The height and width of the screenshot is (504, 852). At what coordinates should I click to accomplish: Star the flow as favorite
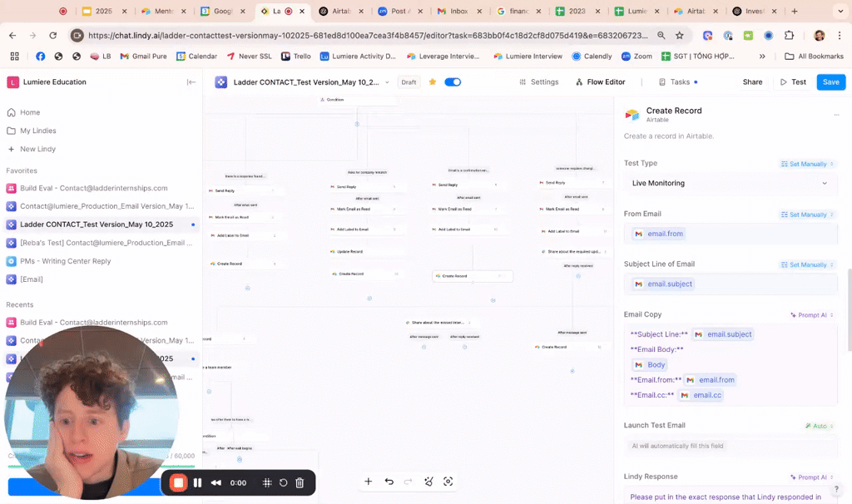433,82
